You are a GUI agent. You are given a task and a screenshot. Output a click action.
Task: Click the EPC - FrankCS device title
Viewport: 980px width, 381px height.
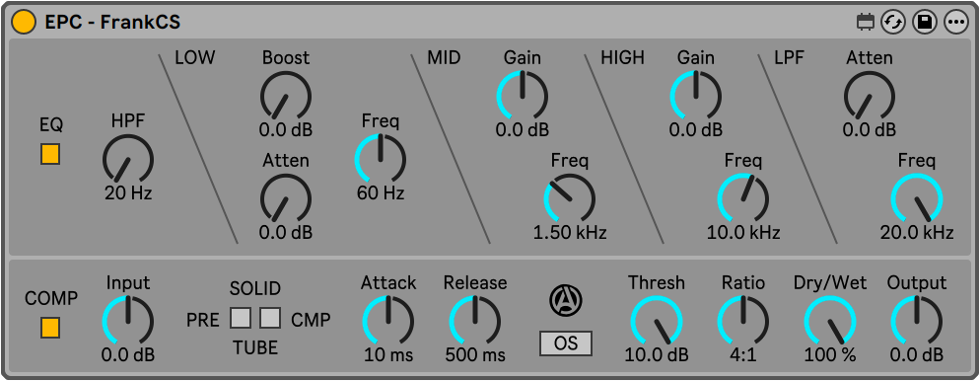click(x=112, y=23)
